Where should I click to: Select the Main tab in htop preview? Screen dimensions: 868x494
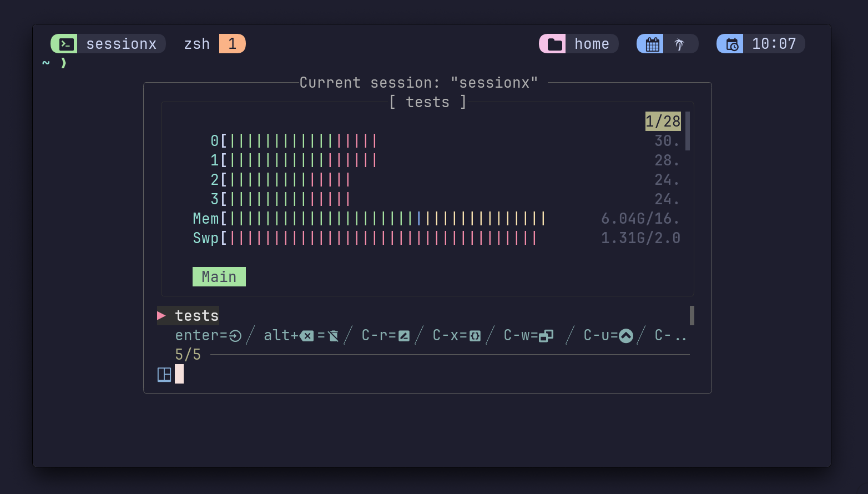click(219, 277)
